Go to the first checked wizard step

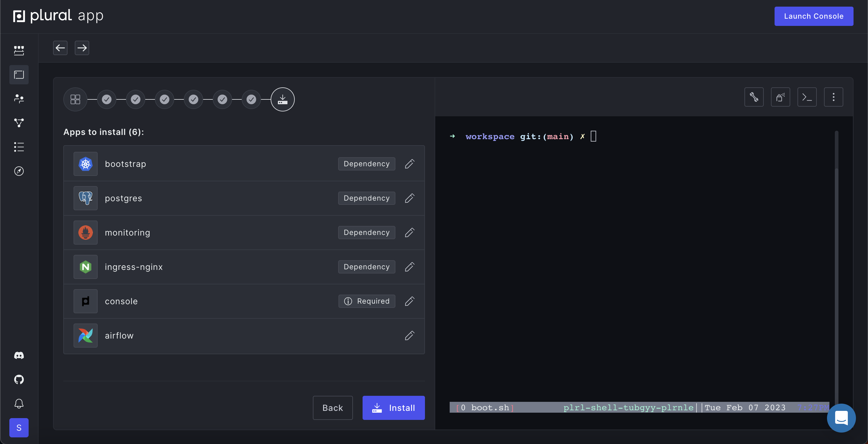pos(107,99)
